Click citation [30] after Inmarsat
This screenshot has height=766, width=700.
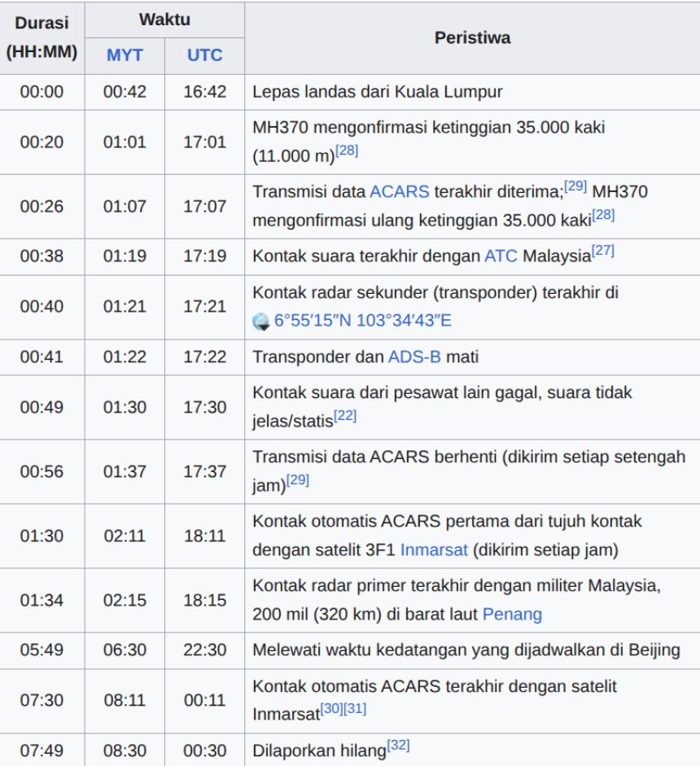pyautogui.click(x=331, y=708)
